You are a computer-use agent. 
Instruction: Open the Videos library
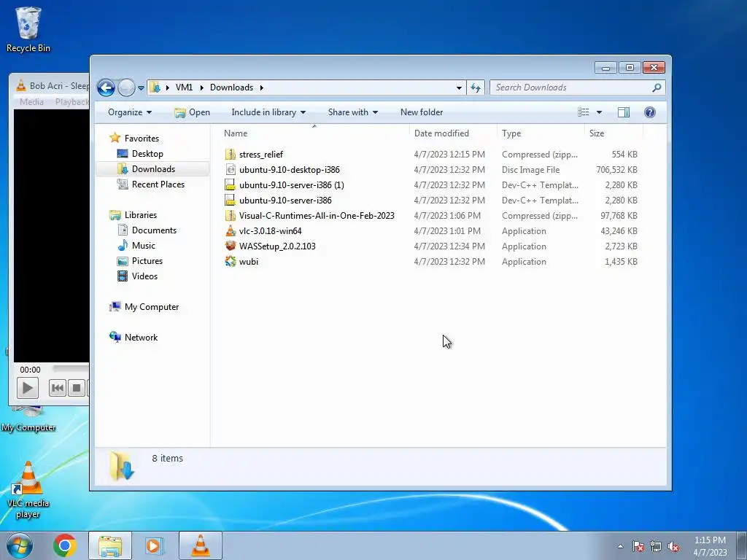(x=144, y=276)
